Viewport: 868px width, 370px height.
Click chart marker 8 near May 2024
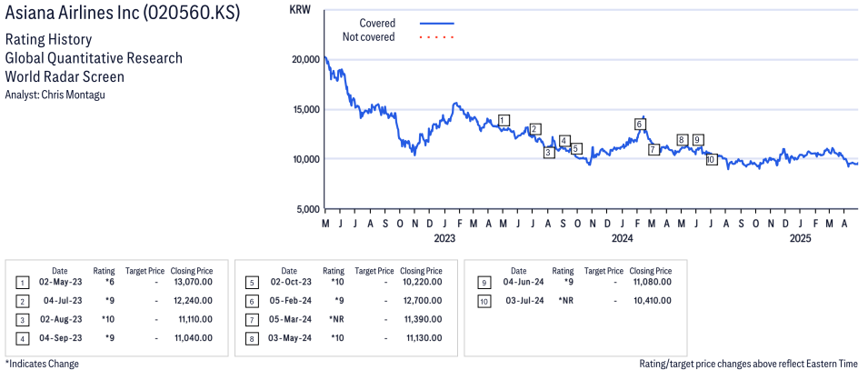(682, 140)
